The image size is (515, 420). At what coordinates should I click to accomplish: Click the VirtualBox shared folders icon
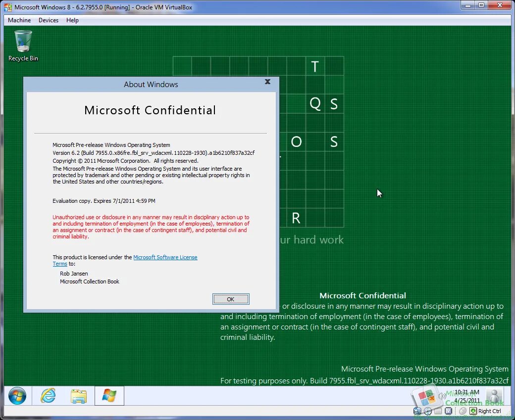(438, 411)
